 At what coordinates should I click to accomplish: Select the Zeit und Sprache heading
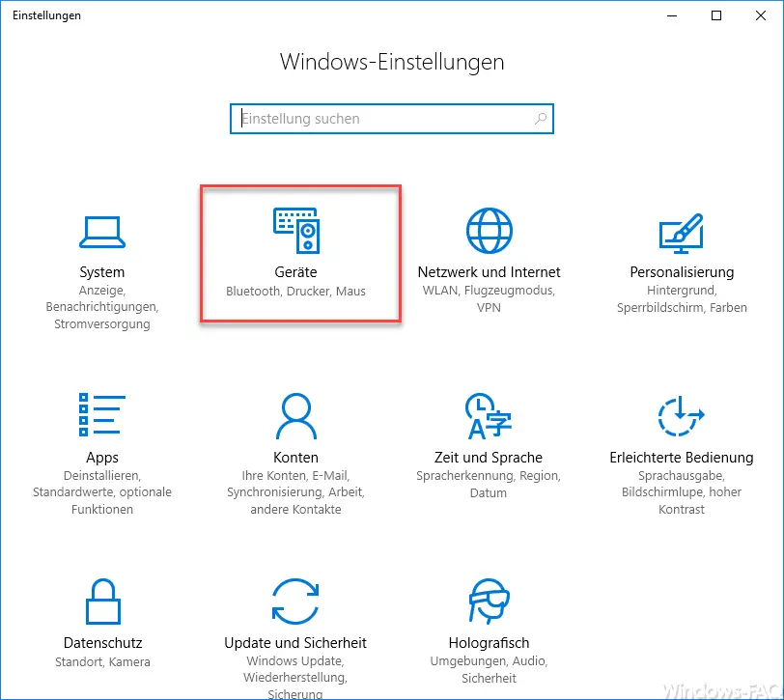488,458
